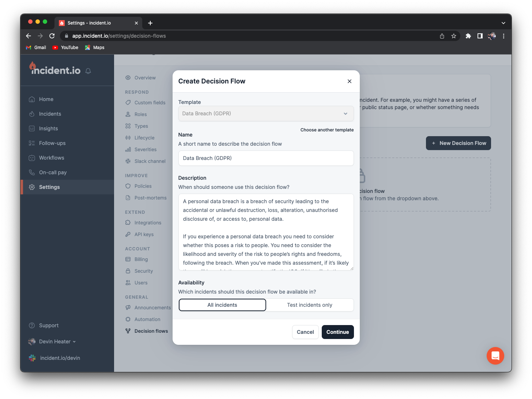Open the tab search chevron
Image resolution: width=532 pixels, height=399 pixels.
tap(503, 23)
